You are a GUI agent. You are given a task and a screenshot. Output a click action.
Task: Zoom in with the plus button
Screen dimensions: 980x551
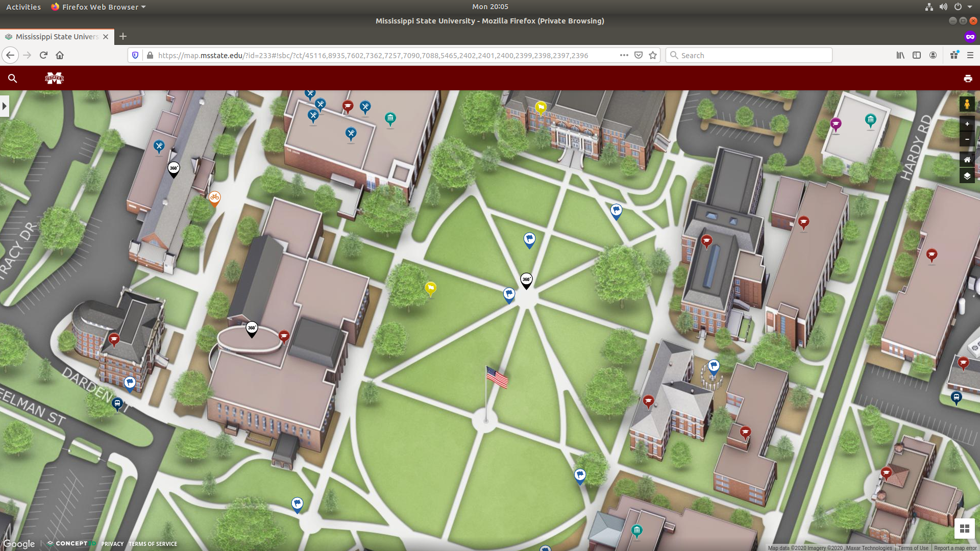point(967,124)
